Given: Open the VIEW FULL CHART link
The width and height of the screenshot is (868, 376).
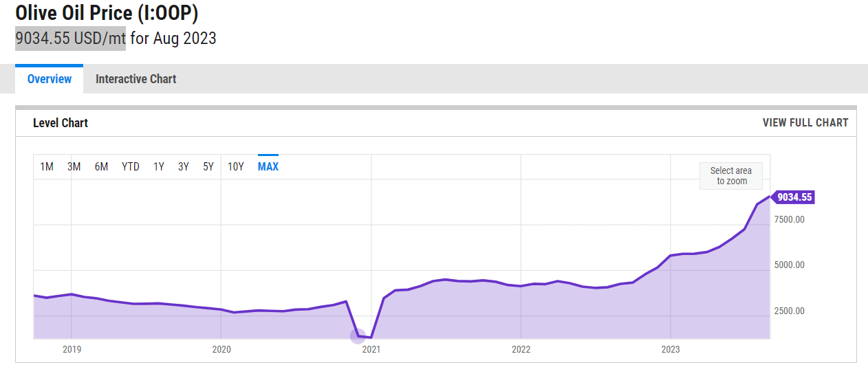Looking at the screenshot, I should tap(805, 122).
